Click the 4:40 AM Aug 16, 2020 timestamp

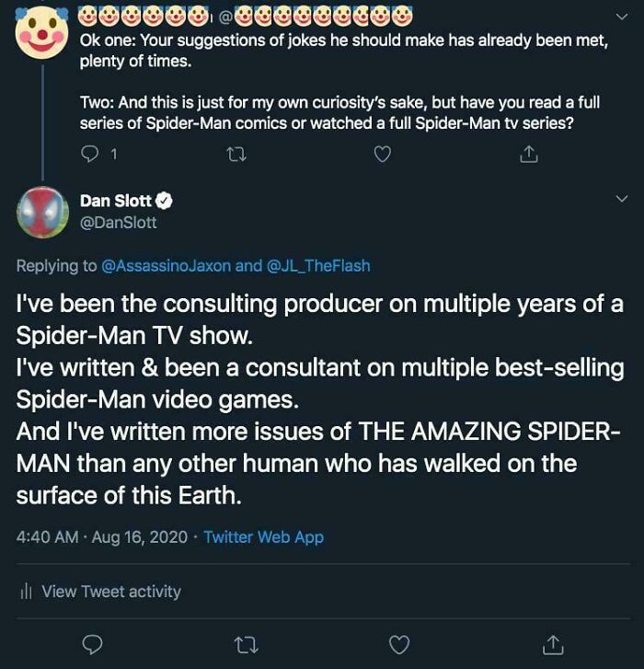(x=101, y=536)
